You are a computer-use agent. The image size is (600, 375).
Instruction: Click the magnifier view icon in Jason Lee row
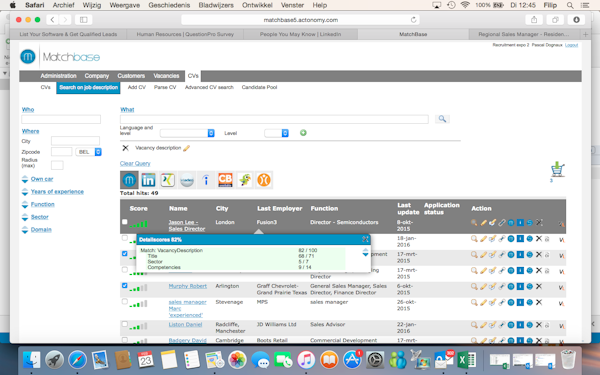point(474,223)
